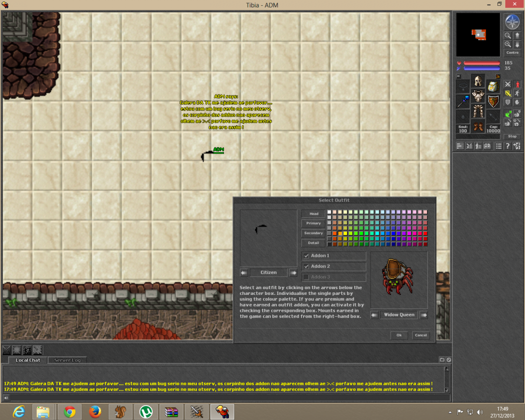Click the chat scrollbar down arrow

[x=446, y=390]
